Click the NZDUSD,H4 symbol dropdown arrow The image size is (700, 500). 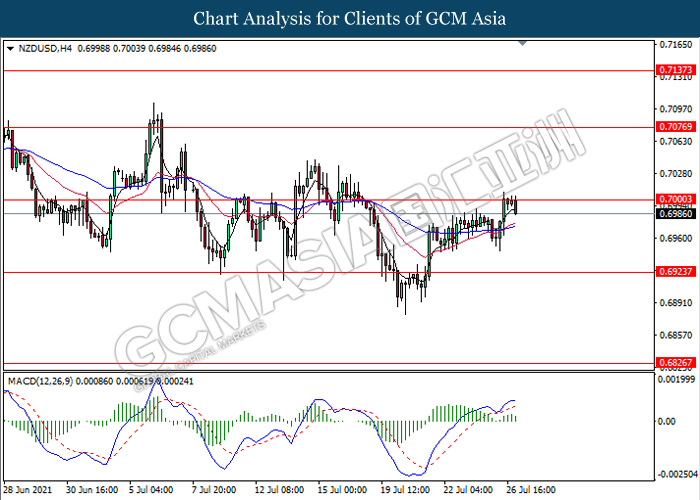click(x=11, y=49)
